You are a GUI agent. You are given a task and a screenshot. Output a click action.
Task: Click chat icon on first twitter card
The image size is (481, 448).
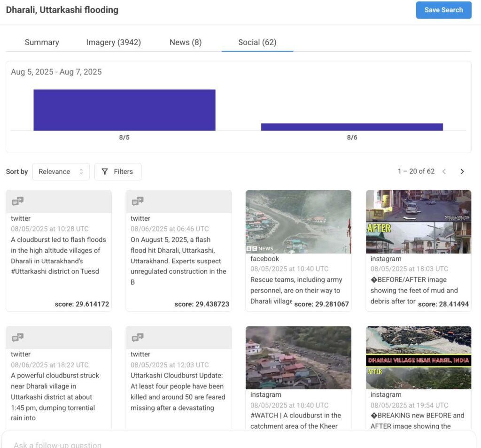coord(17,201)
